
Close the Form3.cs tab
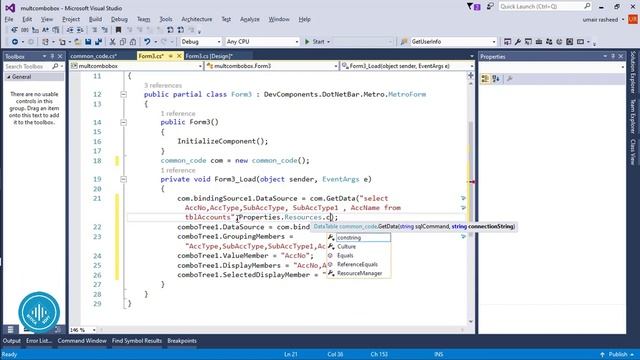179,56
